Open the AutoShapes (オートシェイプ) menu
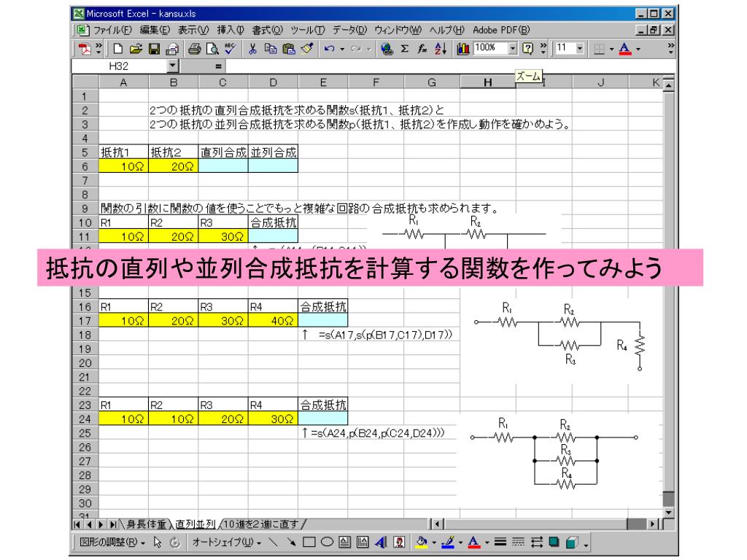747x560 pixels. (x=226, y=542)
